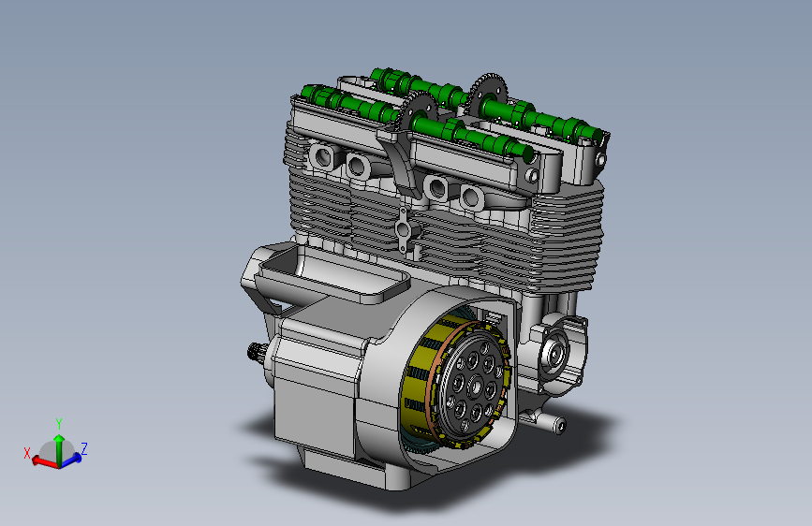Screen dimensions: 812x526
Task: Select the round bearing cover beside the clutch
Action: click(x=555, y=355)
